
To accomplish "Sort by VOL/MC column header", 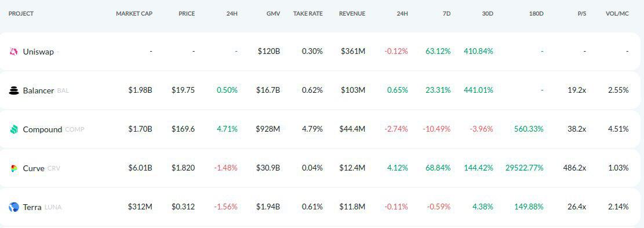I will (x=617, y=13).
